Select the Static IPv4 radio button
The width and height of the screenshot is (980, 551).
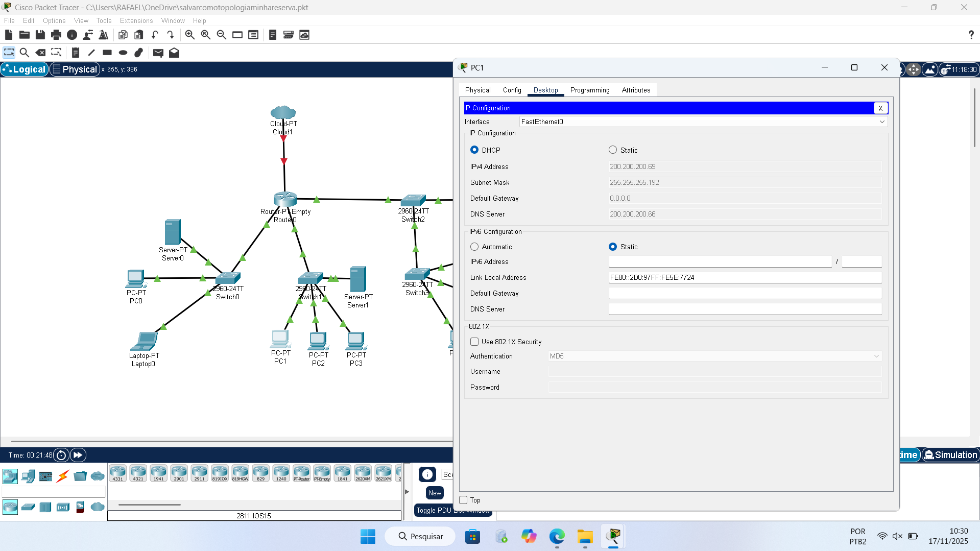pos(613,150)
